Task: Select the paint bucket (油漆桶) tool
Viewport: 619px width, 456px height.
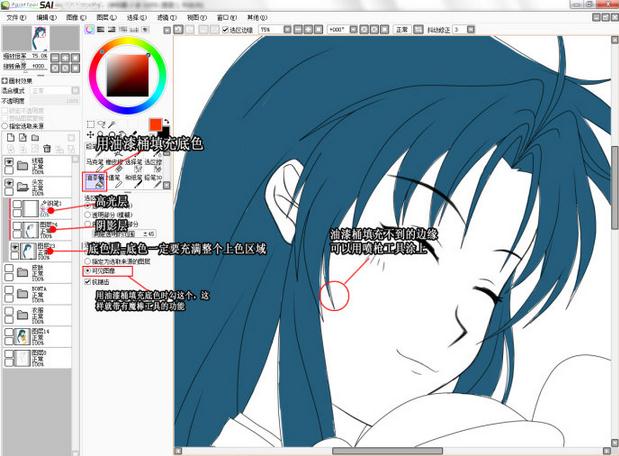Action: pos(94,181)
